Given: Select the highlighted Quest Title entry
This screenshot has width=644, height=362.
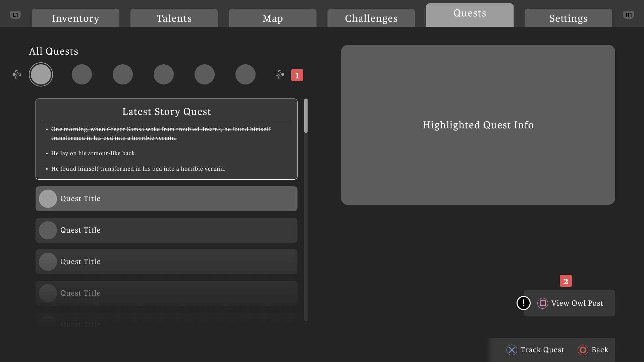Looking at the screenshot, I should pos(166,198).
